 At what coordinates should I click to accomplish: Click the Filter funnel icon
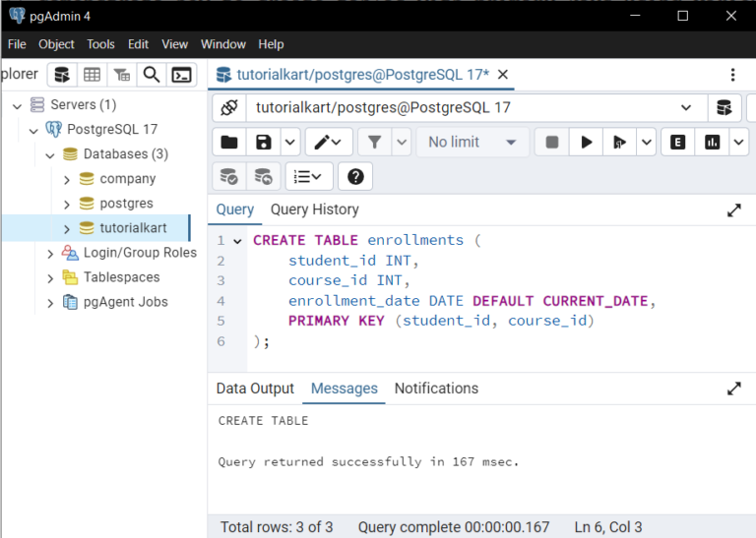(x=375, y=142)
